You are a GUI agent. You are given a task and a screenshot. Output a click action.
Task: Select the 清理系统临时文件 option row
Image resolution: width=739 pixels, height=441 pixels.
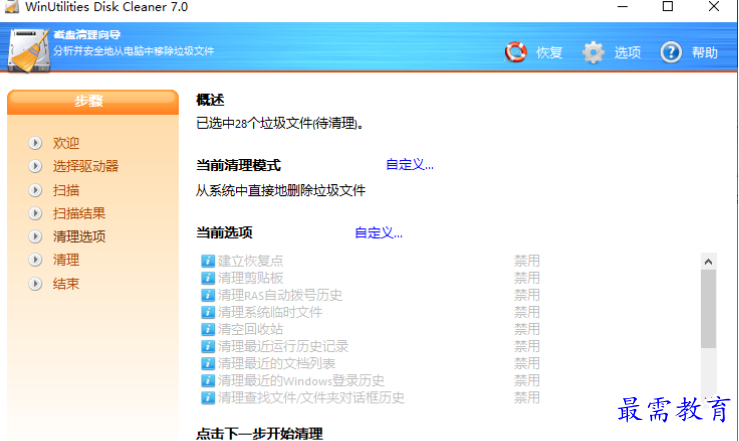[x=370, y=312]
